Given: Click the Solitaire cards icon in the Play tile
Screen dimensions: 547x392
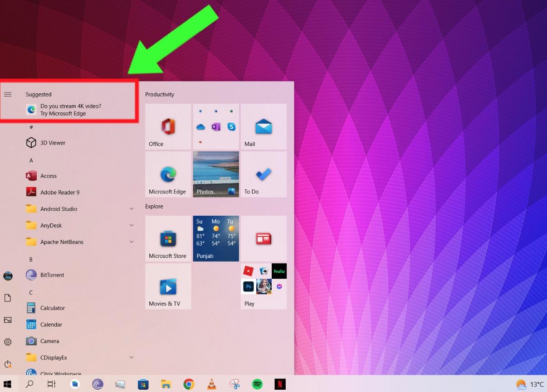Looking at the screenshot, I should tap(264, 271).
